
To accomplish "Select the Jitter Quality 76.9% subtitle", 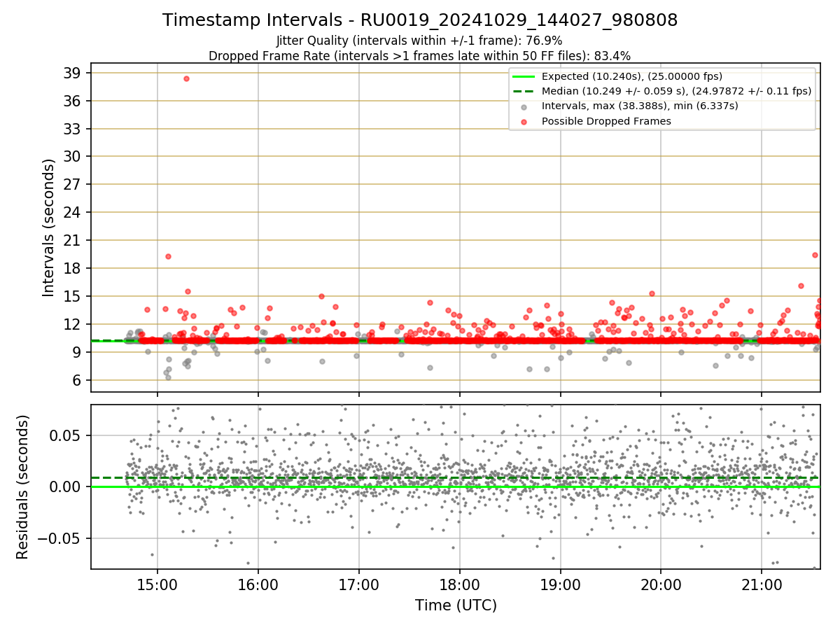I will click(419, 41).
